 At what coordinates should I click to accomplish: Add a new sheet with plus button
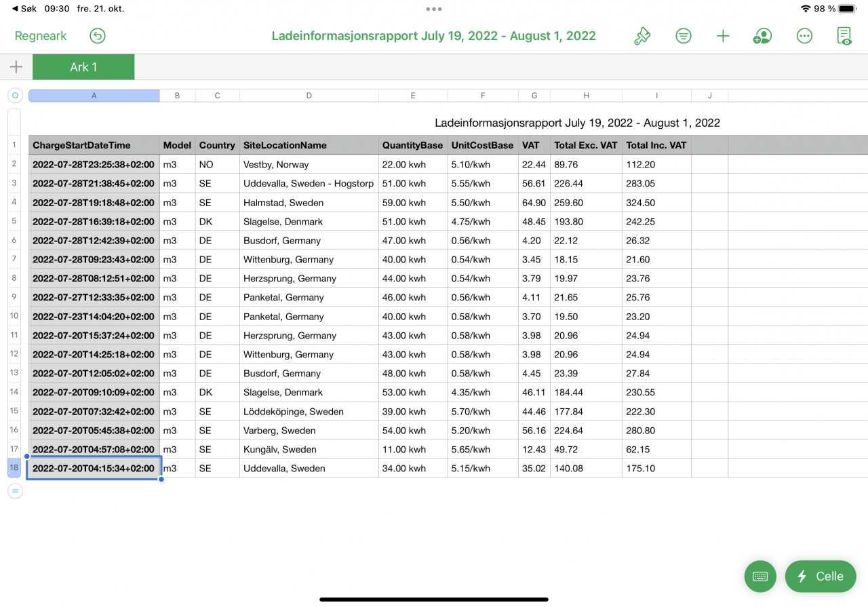16,66
